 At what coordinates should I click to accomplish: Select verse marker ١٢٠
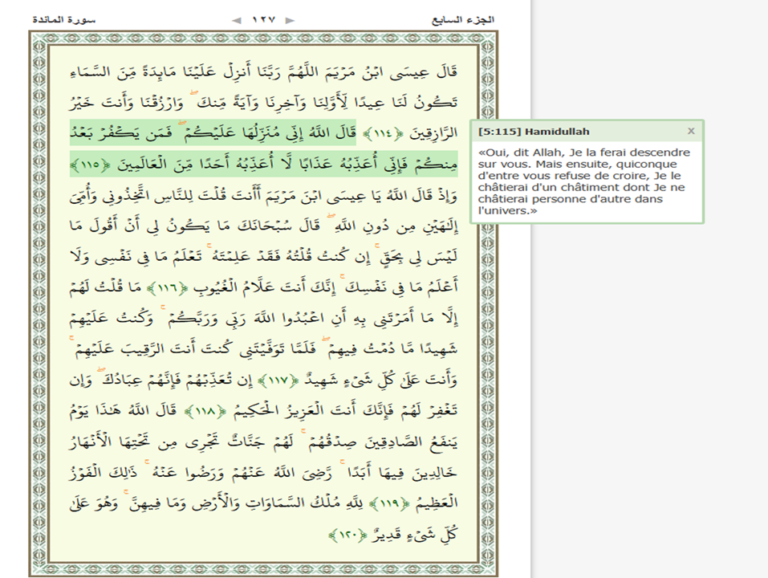346,535
